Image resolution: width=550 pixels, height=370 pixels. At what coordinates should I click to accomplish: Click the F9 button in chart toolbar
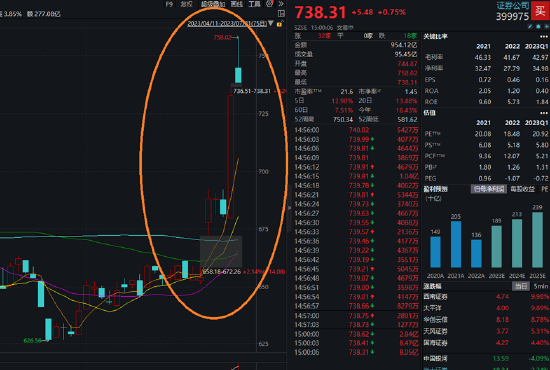(169, 4)
